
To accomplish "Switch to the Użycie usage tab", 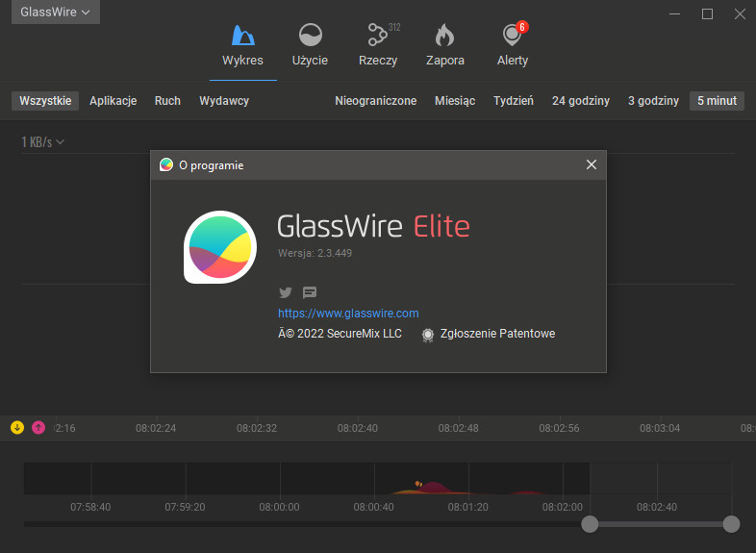I will tap(310, 46).
